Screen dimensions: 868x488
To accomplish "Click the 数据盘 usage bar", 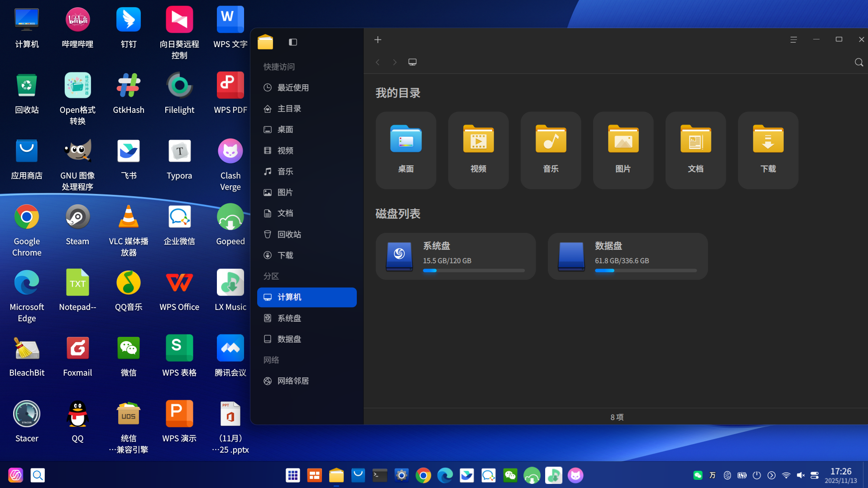I will pos(646,271).
